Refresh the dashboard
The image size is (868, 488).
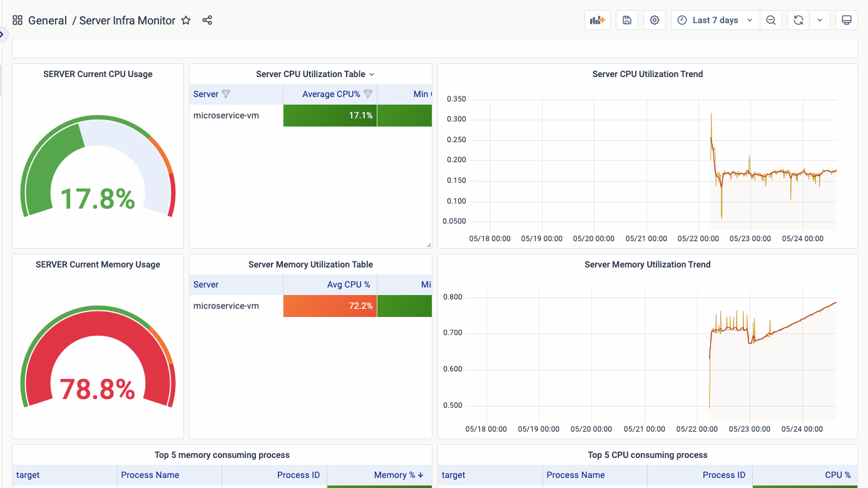[799, 20]
